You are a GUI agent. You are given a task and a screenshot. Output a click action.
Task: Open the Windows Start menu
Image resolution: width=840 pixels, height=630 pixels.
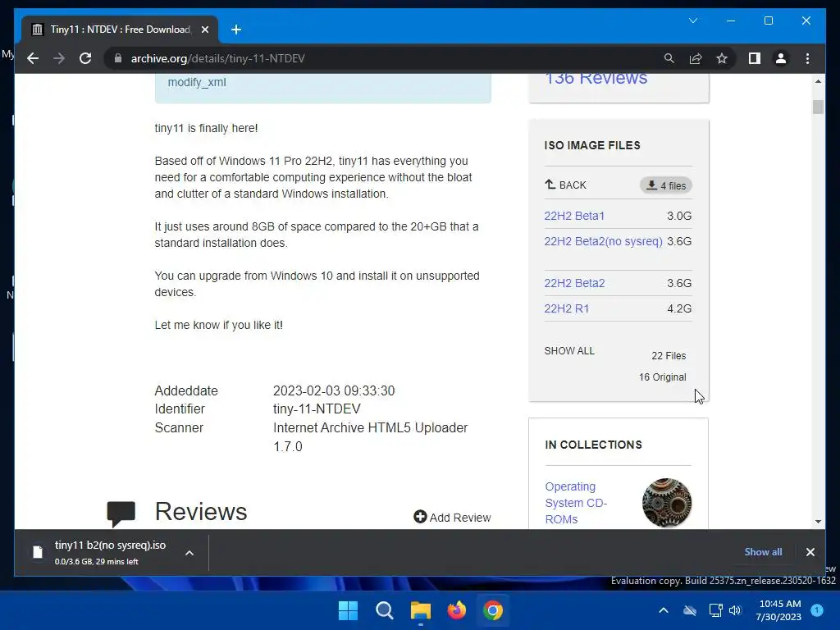pyautogui.click(x=348, y=610)
